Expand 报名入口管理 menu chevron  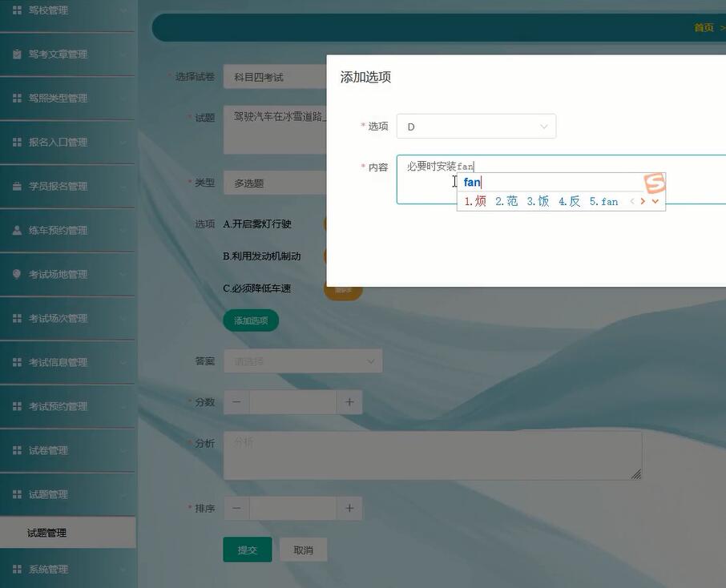123,142
